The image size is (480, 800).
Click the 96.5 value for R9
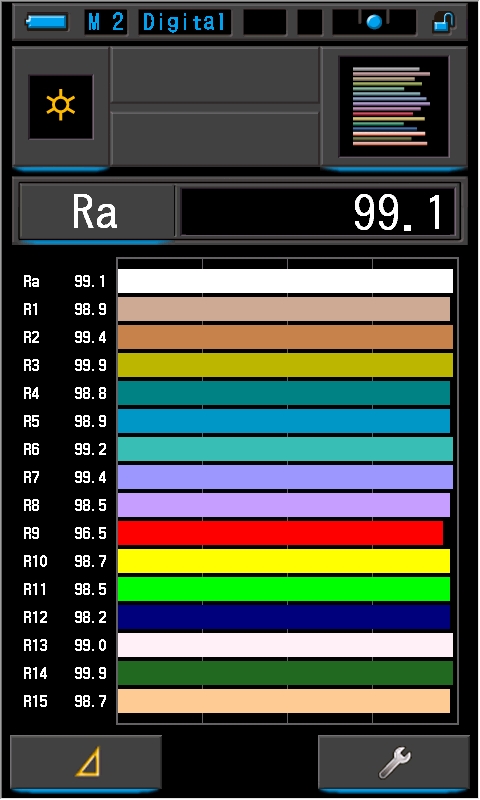(90, 533)
